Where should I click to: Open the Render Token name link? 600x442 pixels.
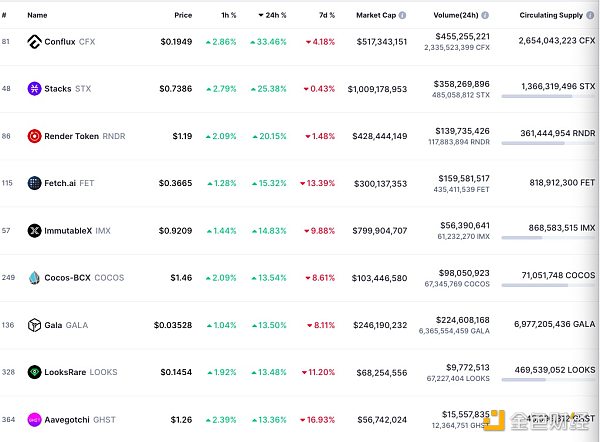71,136
